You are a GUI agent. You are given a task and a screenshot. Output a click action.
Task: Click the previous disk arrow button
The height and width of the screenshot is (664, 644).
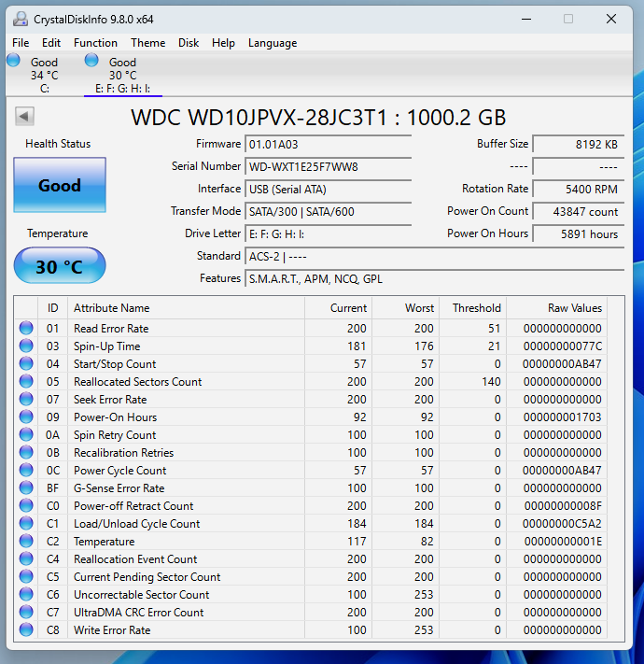tap(24, 116)
